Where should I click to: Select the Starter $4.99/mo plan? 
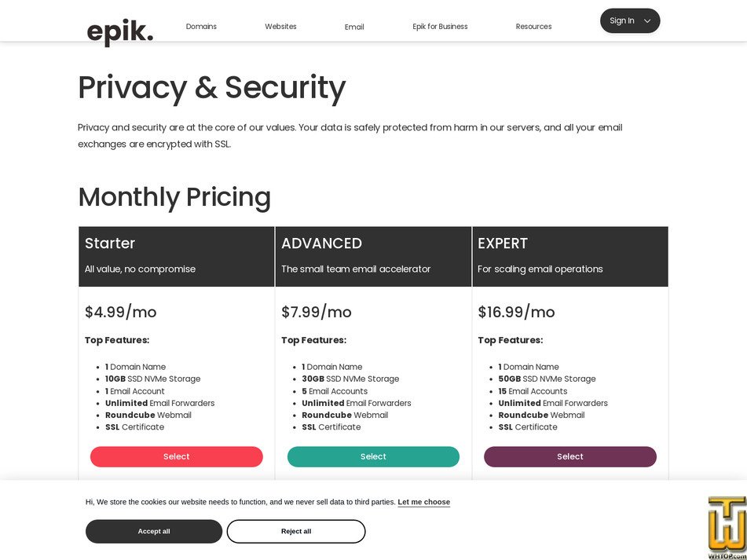click(x=176, y=456)
